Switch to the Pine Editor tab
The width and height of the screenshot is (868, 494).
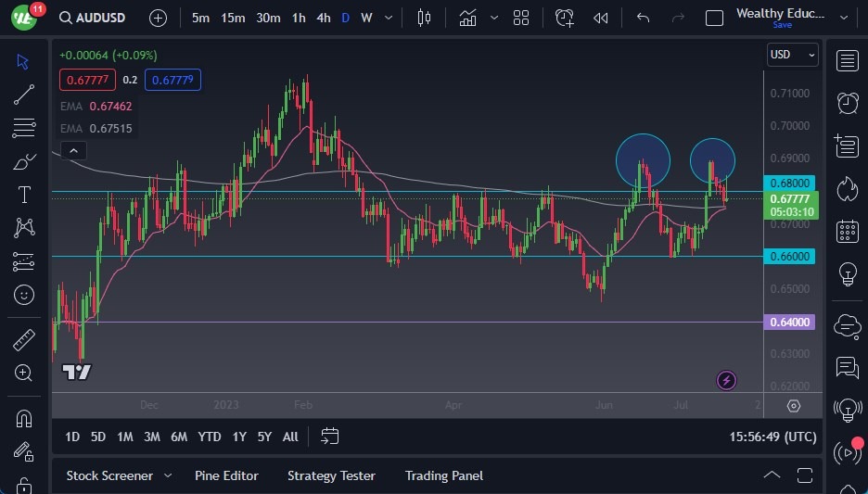(226, 475)
